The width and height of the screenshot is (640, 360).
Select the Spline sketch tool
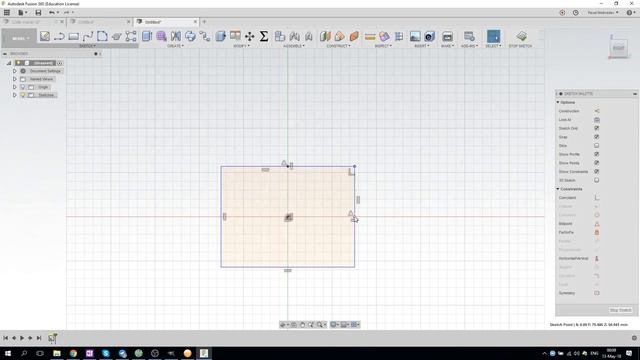88,36
